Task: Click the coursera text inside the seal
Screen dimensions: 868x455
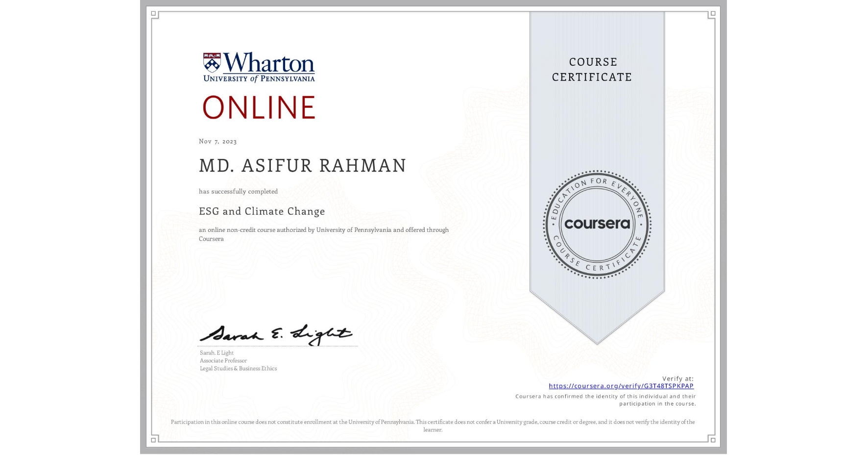Action: 597,224
